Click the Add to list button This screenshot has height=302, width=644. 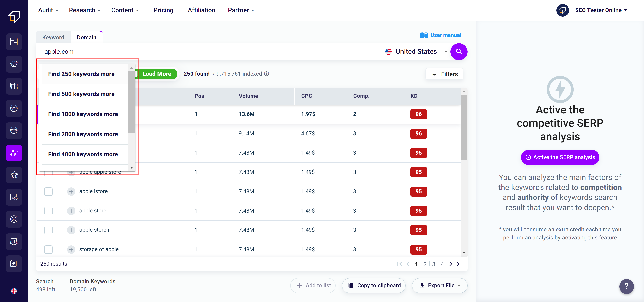[x=313, y=285]
